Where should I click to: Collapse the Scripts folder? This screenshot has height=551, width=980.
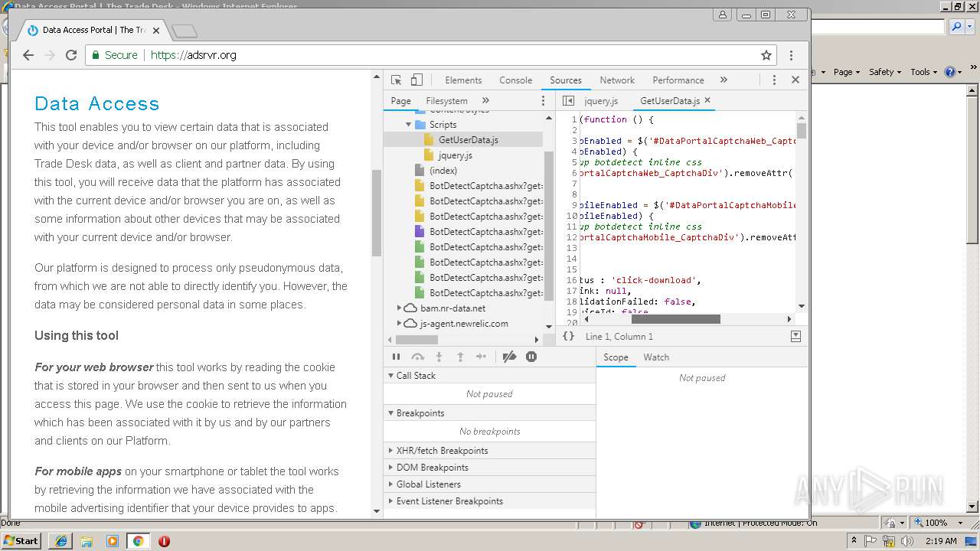point(409,124)
